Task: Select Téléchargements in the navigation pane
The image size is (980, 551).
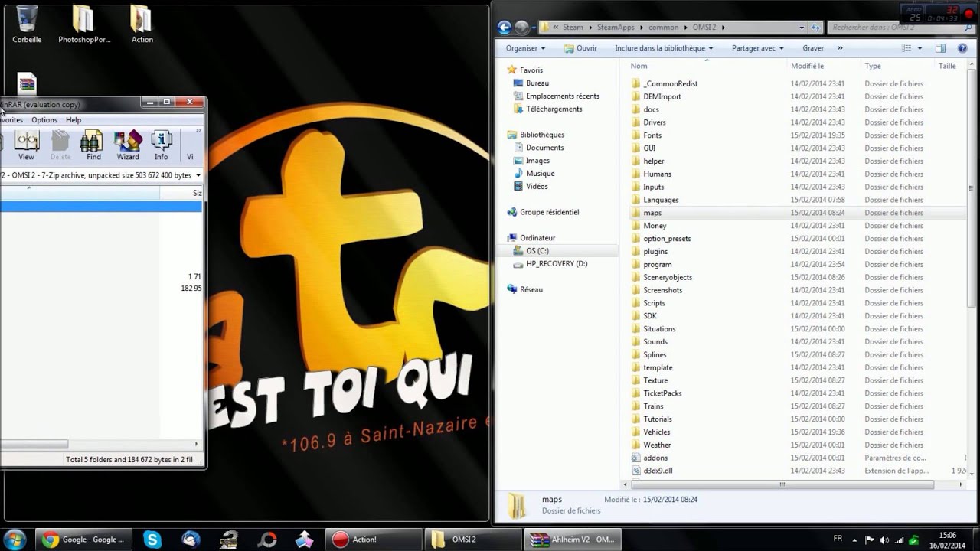Action: (554, 109)
